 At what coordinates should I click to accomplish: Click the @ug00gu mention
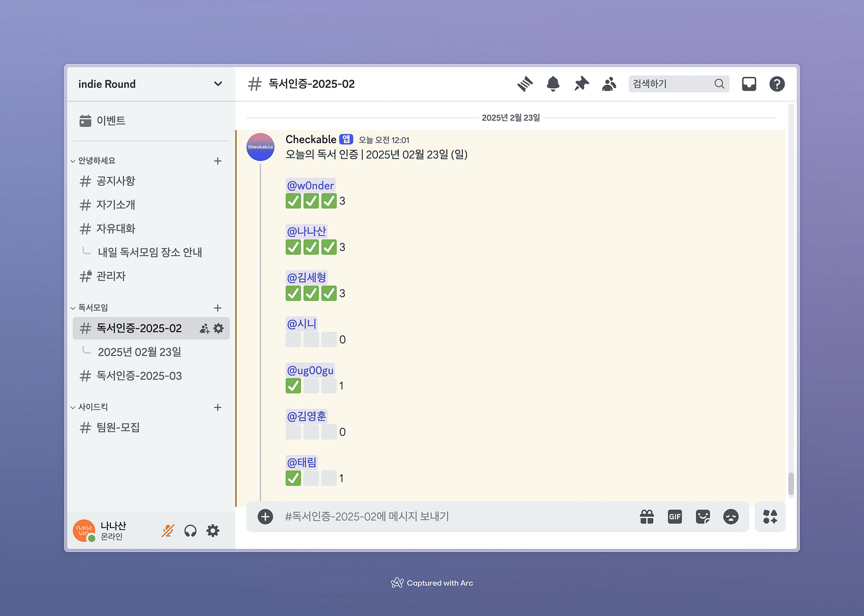click(310, 370)
